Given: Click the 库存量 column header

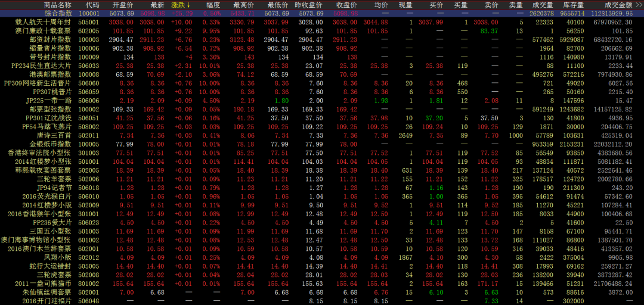Looking at the screenshot, I should (574, 5).
